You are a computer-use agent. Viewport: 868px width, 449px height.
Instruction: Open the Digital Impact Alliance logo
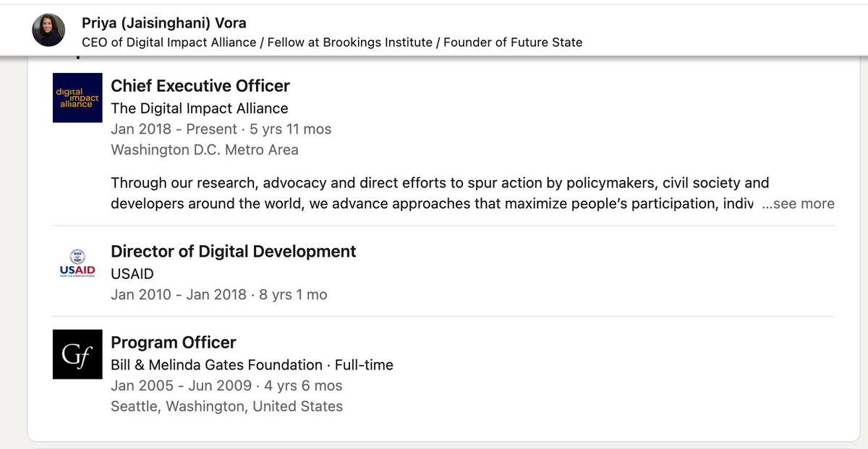click(x=77, y=97)
